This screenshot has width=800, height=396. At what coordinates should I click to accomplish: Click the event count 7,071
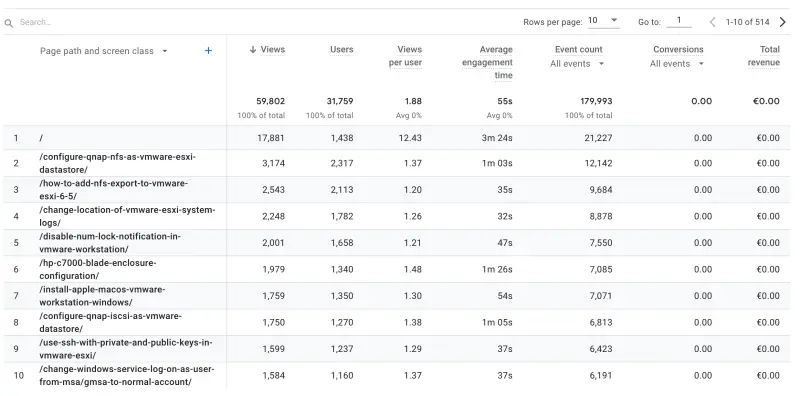coord(601,296)
